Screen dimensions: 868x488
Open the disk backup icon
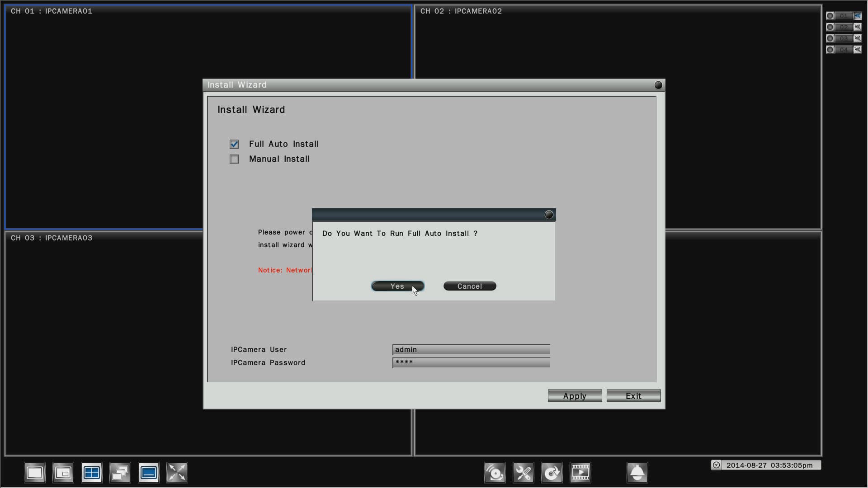pyautogui.click(x=552, y=473)
